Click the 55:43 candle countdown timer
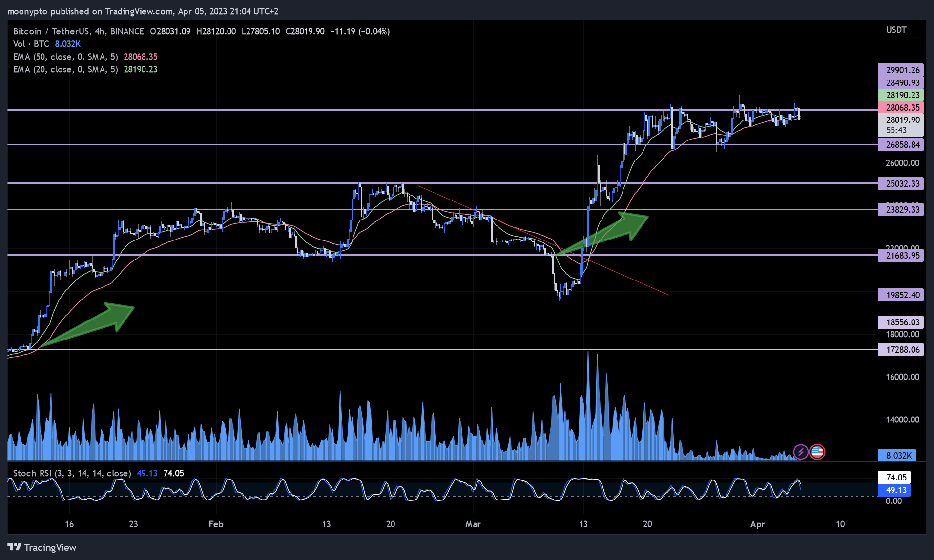The width and height of the screenshot is (934, 560). pyautogui.click(x=896, y=130)
